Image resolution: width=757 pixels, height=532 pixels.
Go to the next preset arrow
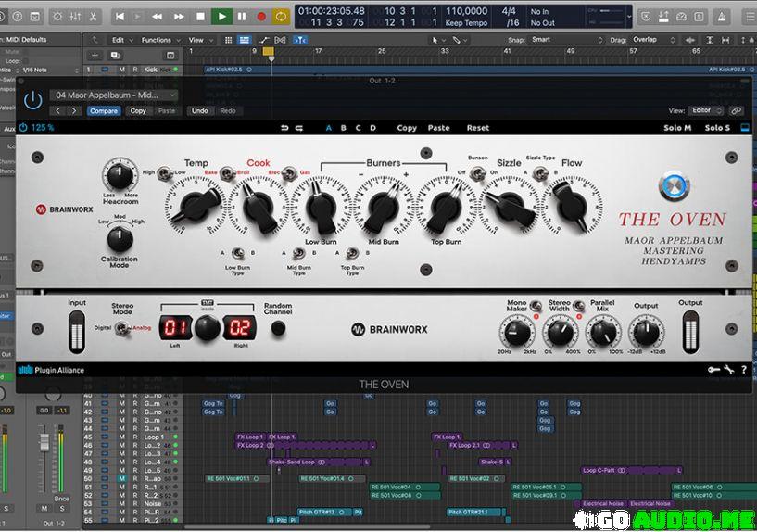point(74,111)
